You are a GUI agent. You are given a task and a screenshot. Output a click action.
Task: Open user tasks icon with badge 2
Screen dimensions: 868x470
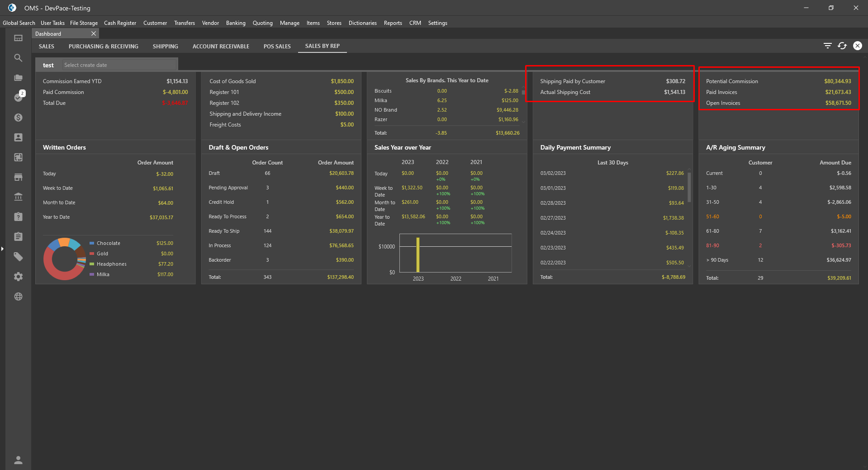click(18, 97)
